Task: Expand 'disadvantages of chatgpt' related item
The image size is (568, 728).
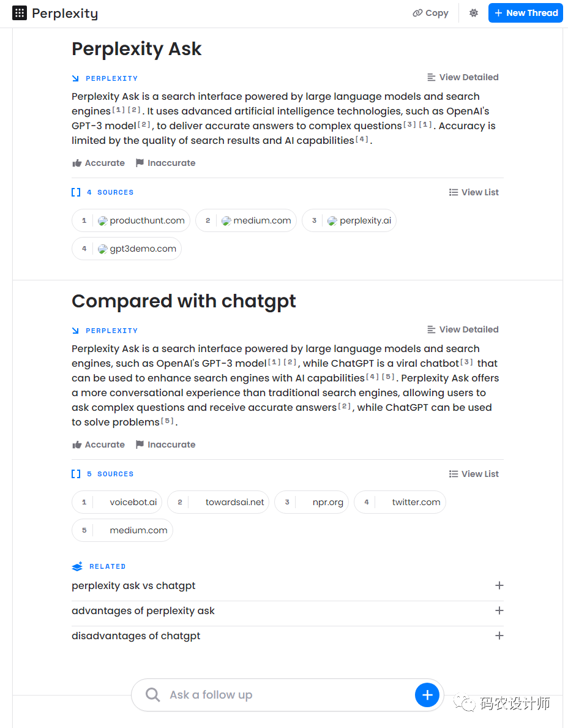Action: pos(499,636)
